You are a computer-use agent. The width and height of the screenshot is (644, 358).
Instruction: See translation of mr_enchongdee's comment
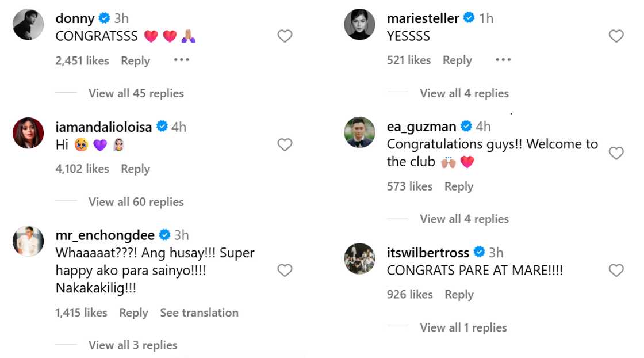pos(200,313)
